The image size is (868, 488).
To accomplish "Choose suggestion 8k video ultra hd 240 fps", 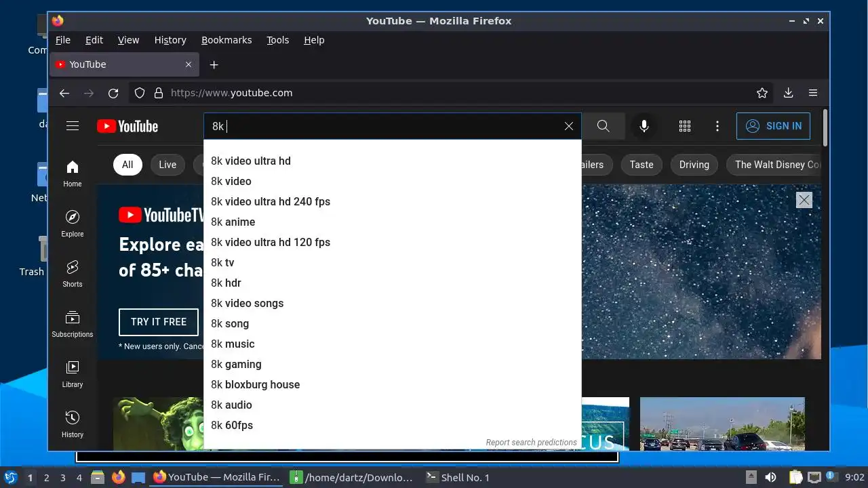I will 393,201.
